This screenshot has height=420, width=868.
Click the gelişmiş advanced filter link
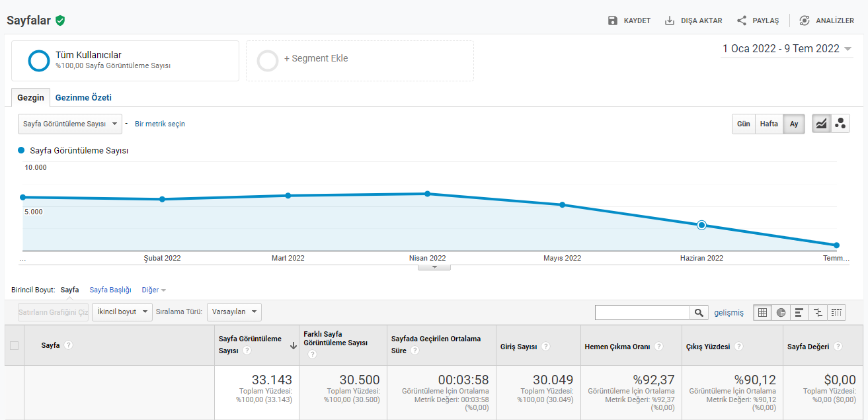point(729,312)
